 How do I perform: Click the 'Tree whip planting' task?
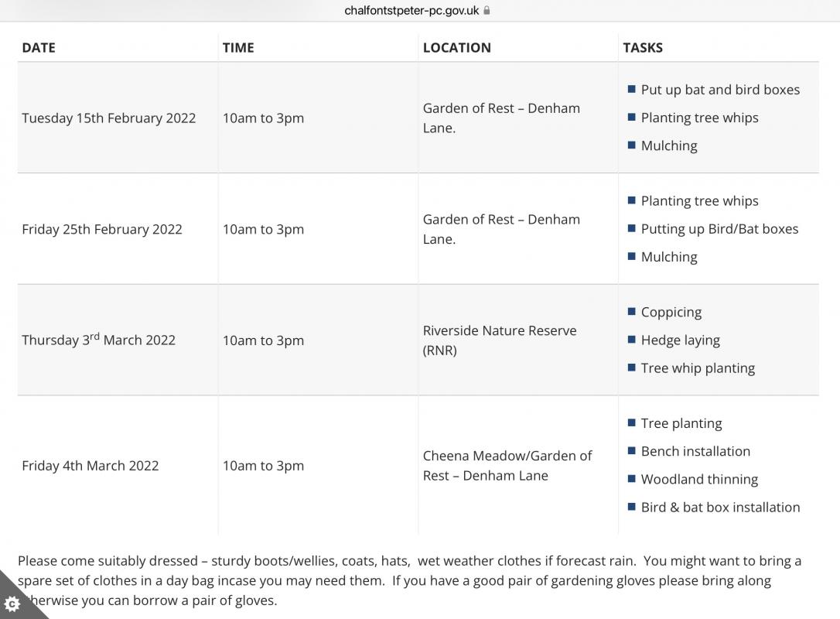pos(698,368)
